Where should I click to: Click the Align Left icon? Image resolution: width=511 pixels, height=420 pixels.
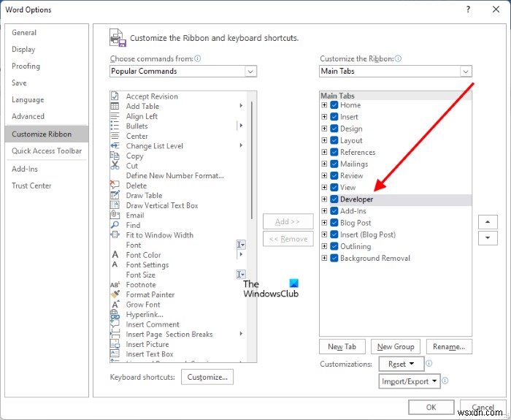pos(115,116)
